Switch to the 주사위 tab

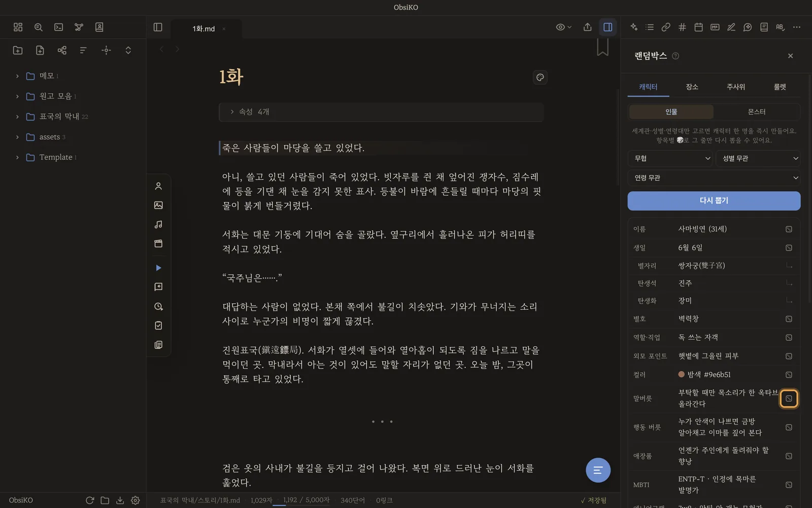click(x=736, y=87)
